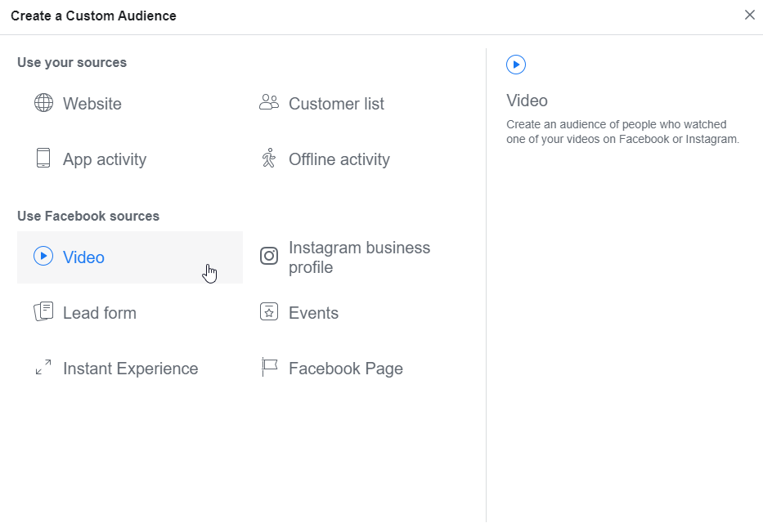Click the Website globe icon
Viewport: 763px width, 532px height.
tap(43, 103)
